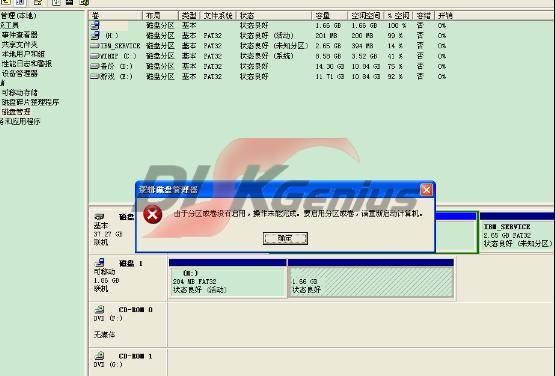Click the CD-ROM 1 drive icon
The width and height of the screenshot is (555, 376).
tap(99, 355)
